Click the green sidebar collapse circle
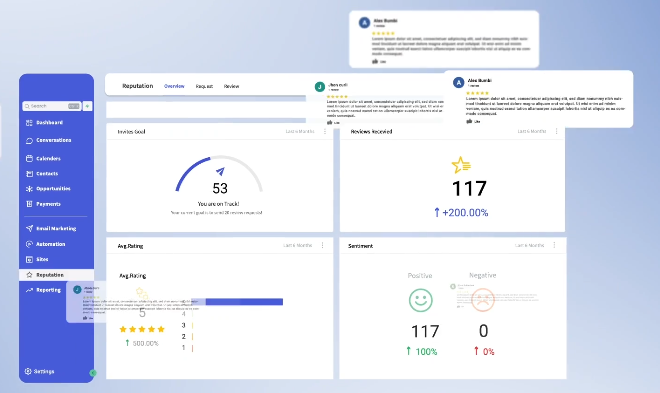660x393 pixels. [x=93, y=373]
